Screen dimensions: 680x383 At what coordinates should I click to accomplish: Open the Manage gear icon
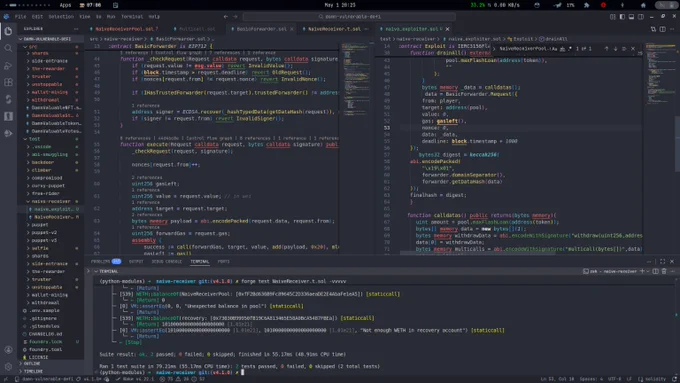[x=8, y=367]
